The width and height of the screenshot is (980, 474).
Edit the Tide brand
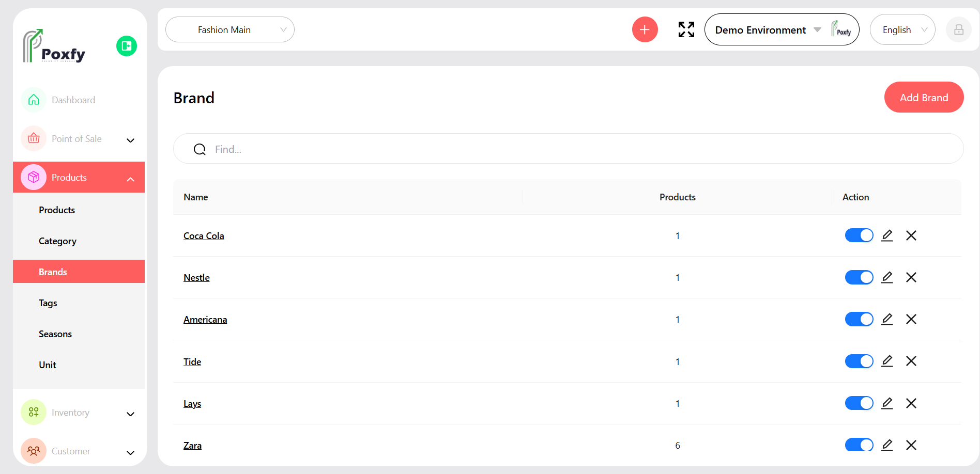[x=887, y=361]
